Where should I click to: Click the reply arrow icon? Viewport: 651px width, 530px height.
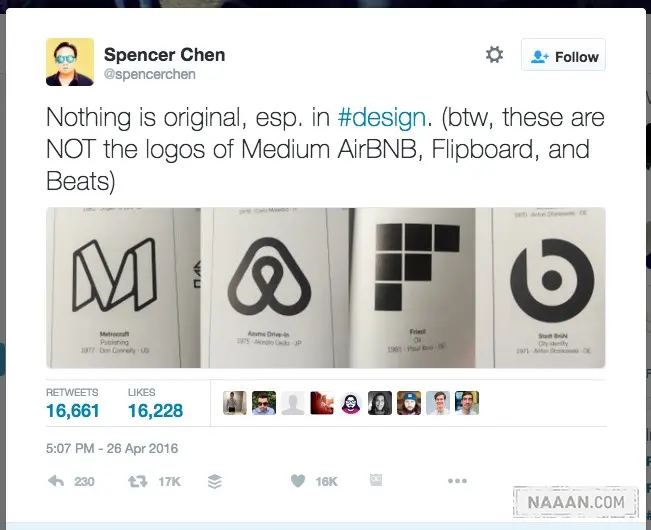pyautogui.click(x=56, y=481)
